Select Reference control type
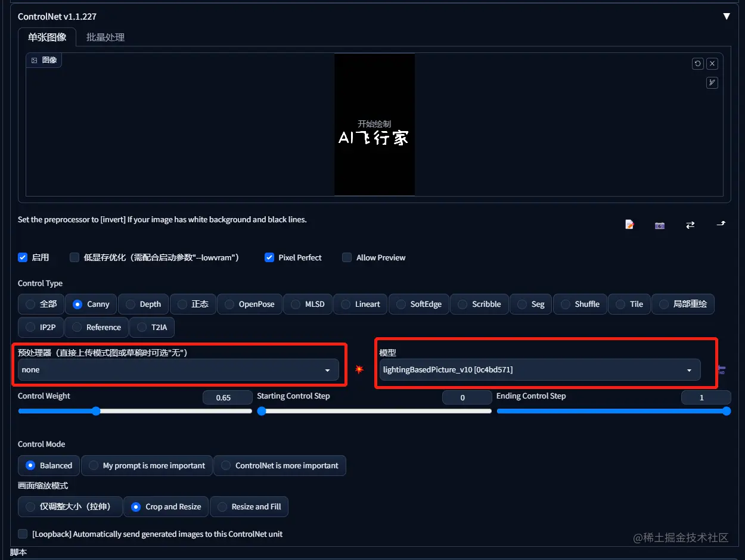 pos(96,327)
